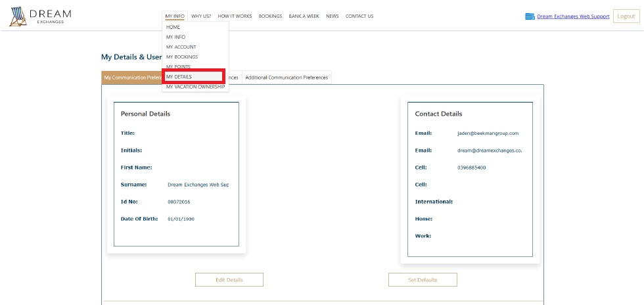Go to HOW IT WORKS page
The image size is (644, 305).
pos(235,16)
